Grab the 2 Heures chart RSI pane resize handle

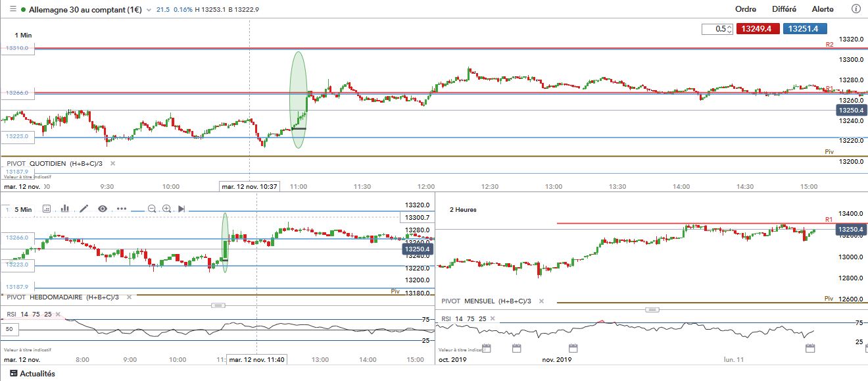coord(652,309)
